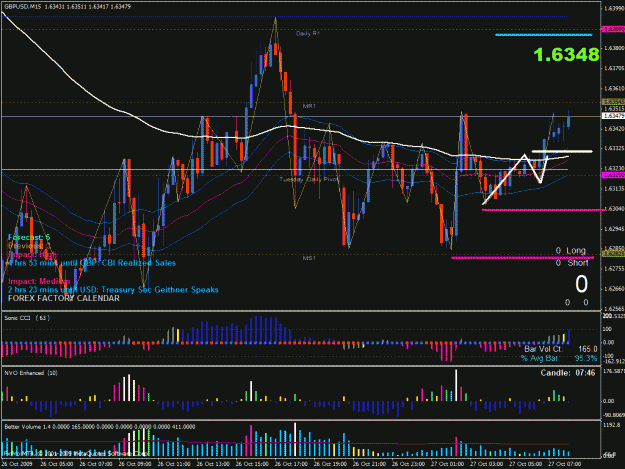Image resolution: width=625 pixels, height=469 pixels.
Task: Select the thick white zigzag drawing
Action: tap(515, 179)
